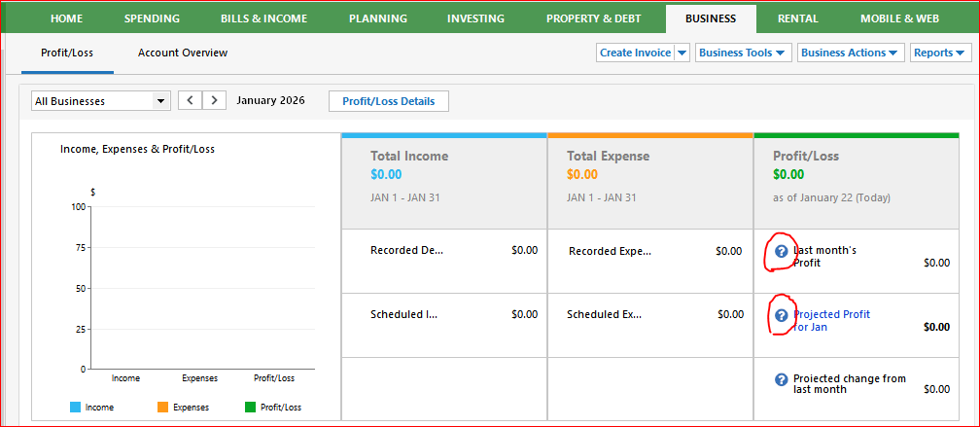
Task: Click the orange Expenses legend swatch
Action: click(162, 408)
